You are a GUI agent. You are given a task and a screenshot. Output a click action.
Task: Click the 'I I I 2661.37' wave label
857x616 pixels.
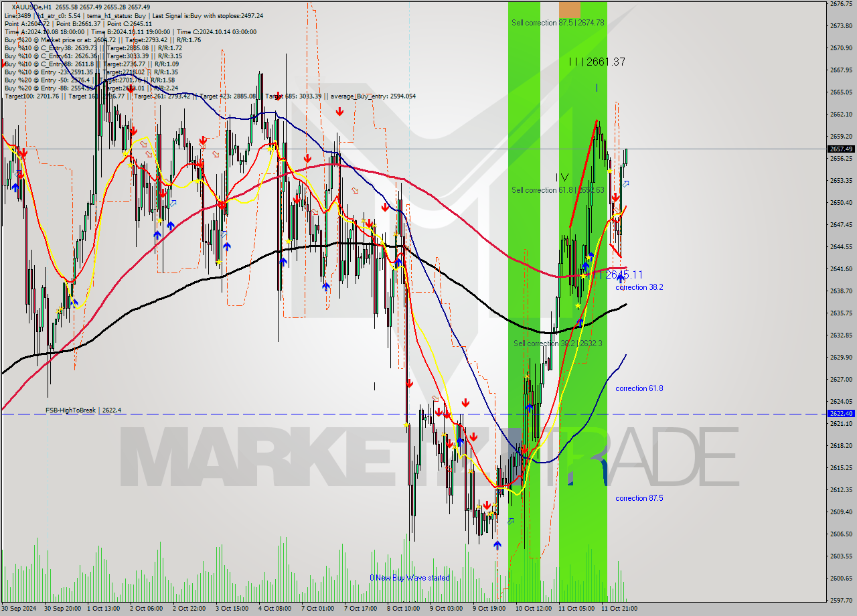tap(597, 62)
